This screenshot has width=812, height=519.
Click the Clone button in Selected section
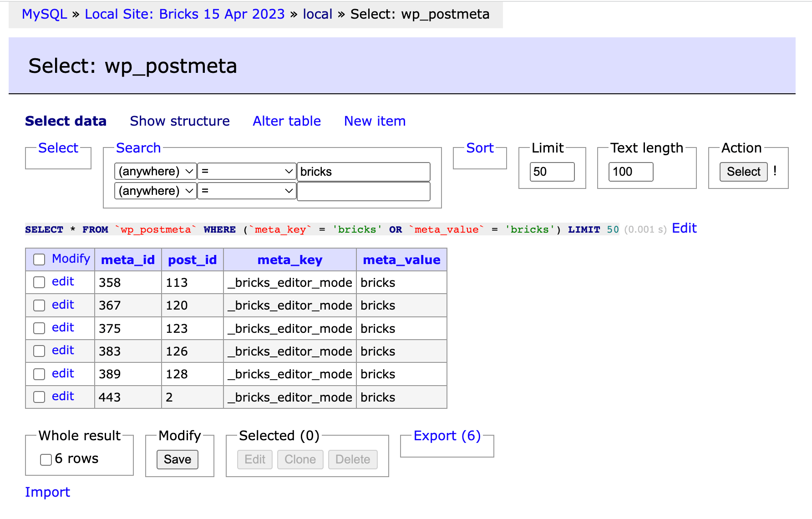pyautogui.click(x=300, y=459)
